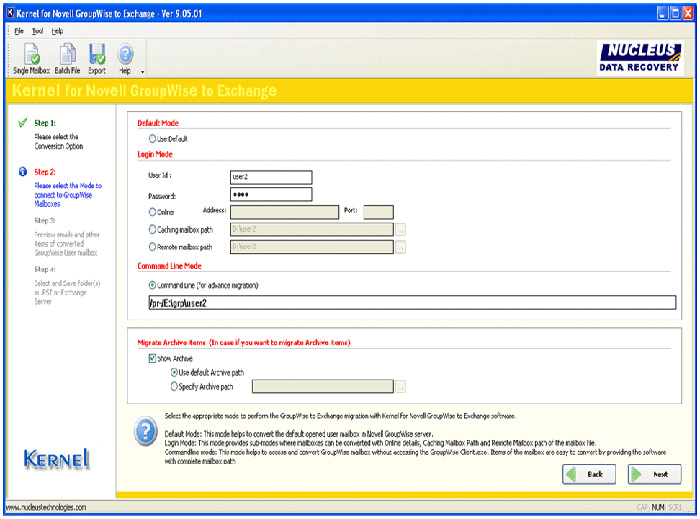The width and height of the screenshot is (700, 519).
Task: Select the Command Line radio button
Action: click(152, 285)
